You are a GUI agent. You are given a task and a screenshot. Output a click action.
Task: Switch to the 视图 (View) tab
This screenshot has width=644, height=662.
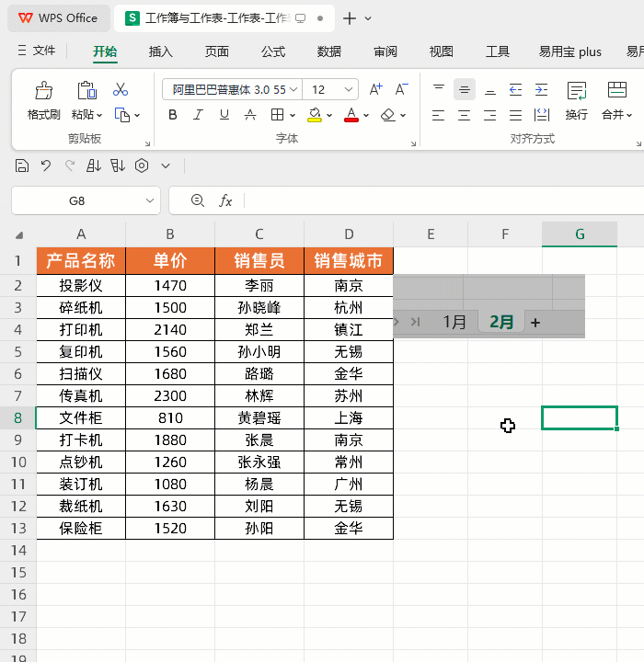(442, 51)
